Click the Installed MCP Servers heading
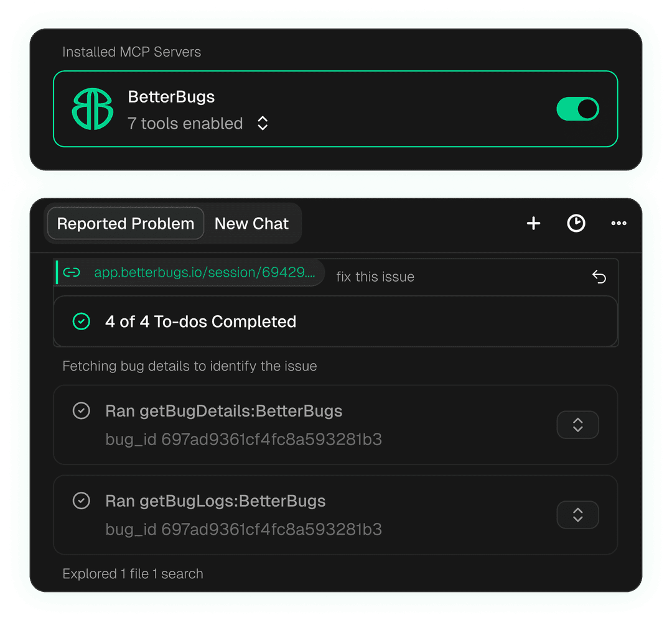672x623 pixels. point(131,52)
